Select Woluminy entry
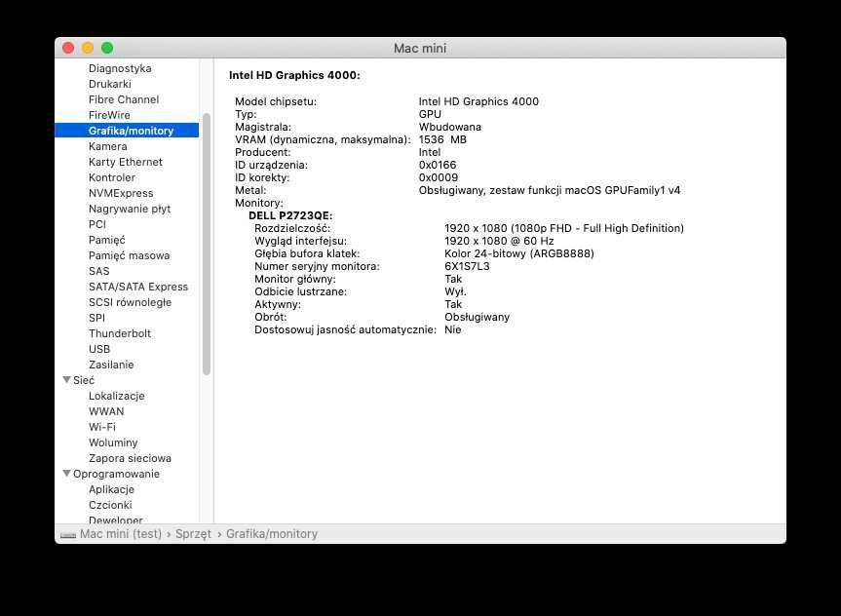This screenshot has width=841, height=616. pyautogui.click(x=113, y=443)
